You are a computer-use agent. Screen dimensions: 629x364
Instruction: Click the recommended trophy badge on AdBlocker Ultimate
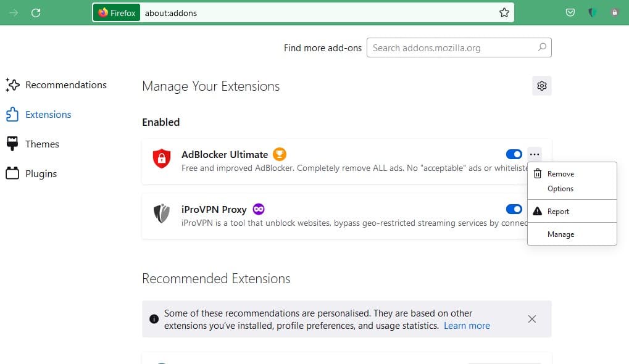pyautogui.click(x=280, y=154)
